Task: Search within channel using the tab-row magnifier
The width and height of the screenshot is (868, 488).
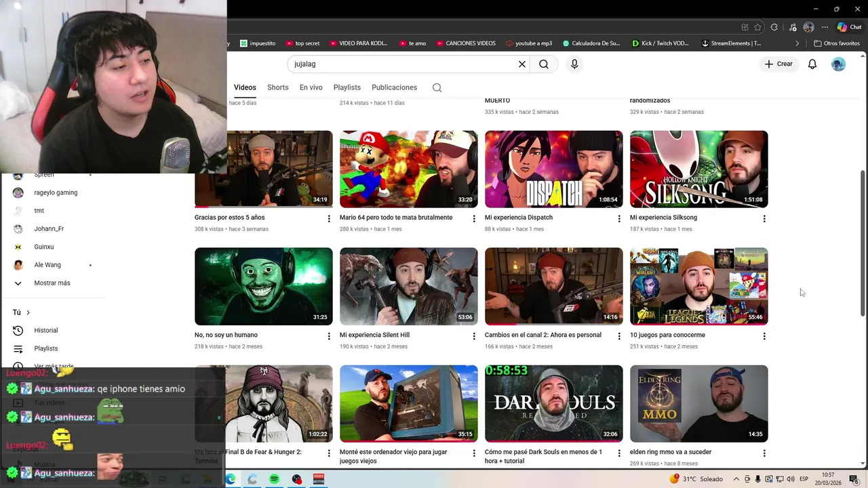Action: (437, 87)
